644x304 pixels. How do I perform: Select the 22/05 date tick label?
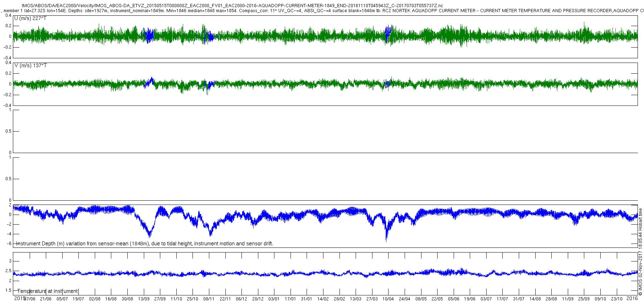pyautogui.click(x=437, y=299)
